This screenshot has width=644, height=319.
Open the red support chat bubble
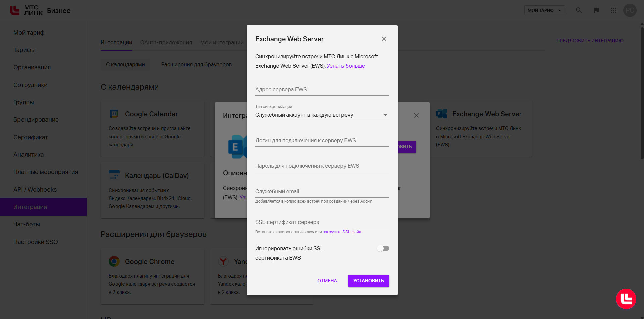click(x=626, y=299)
